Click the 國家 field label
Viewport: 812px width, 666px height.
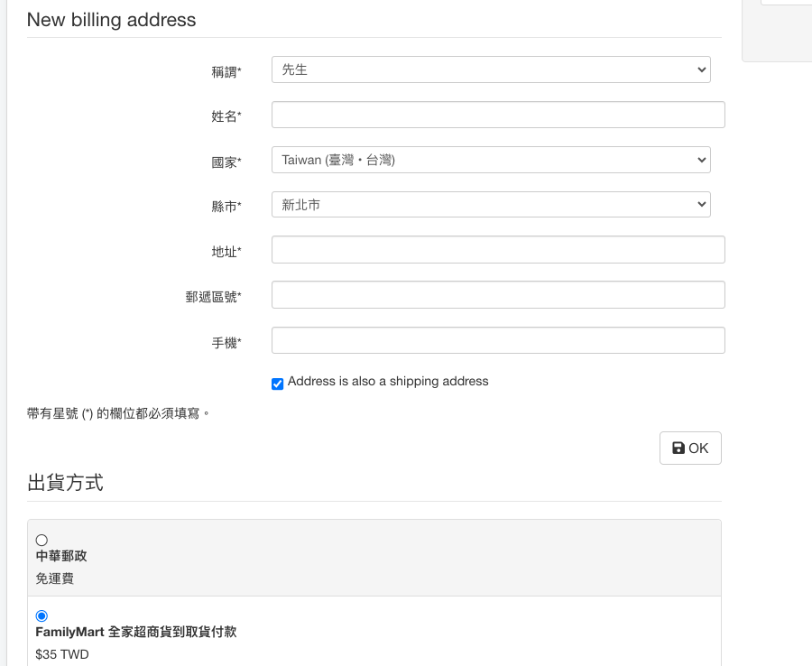(x=226, y=162)
